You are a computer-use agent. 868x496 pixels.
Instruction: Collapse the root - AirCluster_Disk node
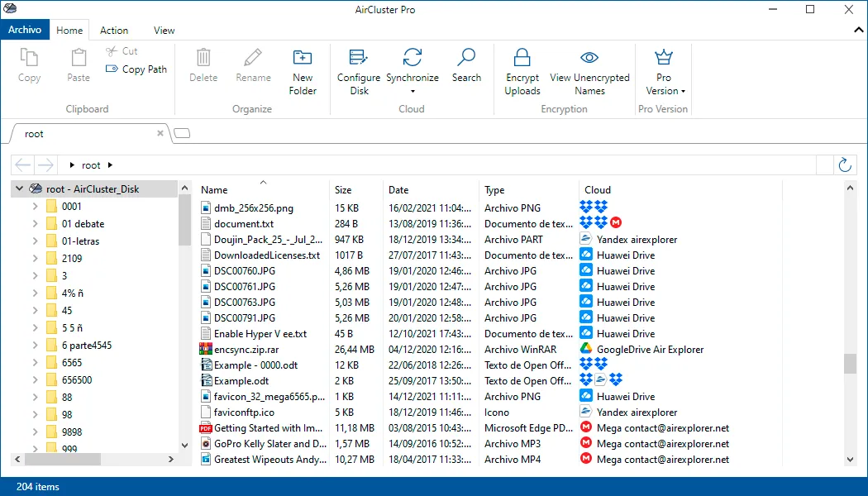[19, 188]
